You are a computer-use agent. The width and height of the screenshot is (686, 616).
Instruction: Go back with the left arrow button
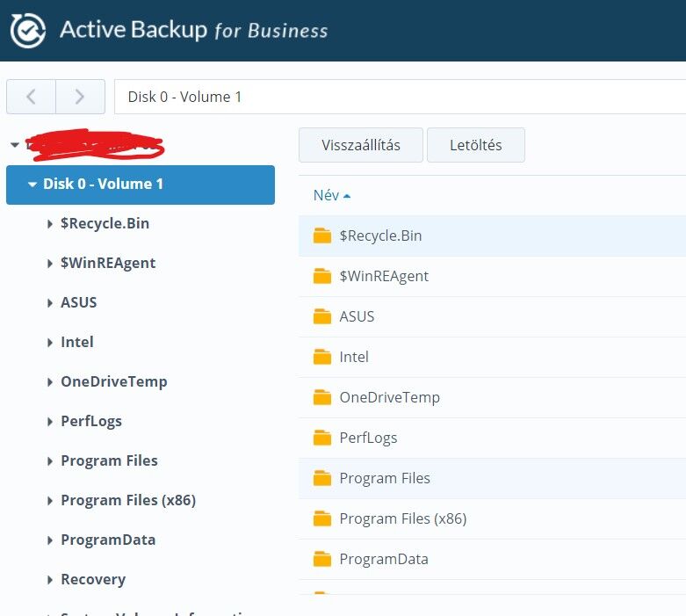(31, 97)
